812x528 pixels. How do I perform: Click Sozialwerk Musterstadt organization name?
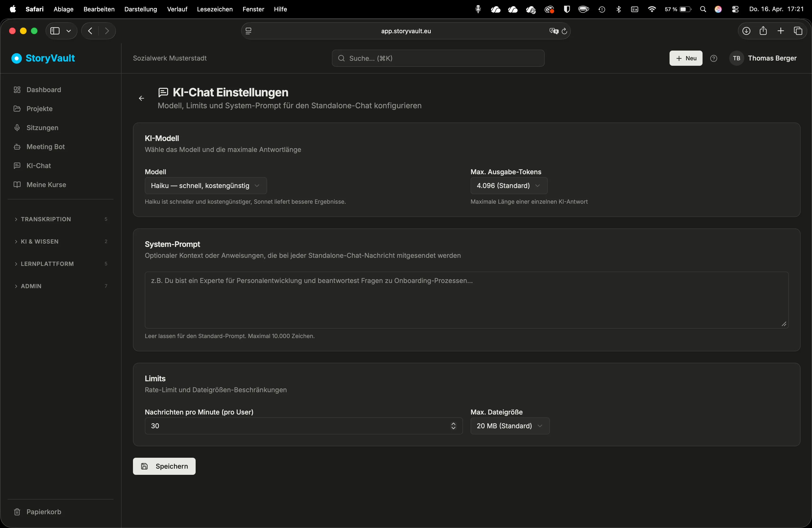pos(170,58)
